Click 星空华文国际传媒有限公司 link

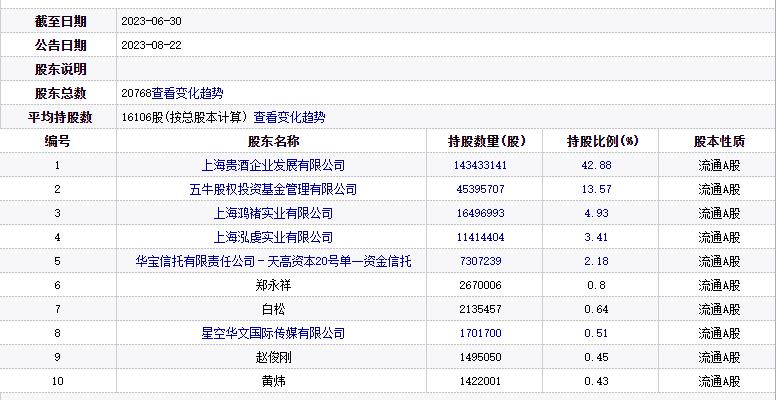[273, 333]
